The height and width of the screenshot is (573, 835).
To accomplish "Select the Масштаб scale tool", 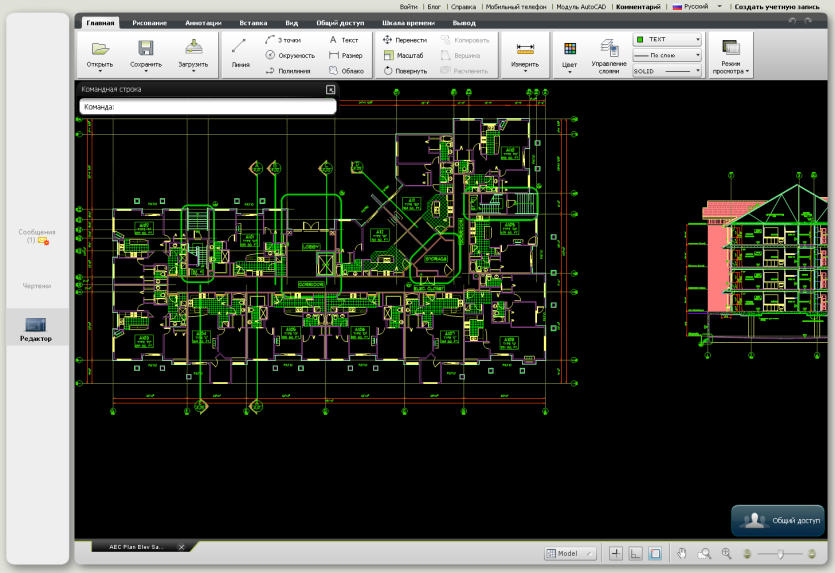I will (x=403, y=55).
